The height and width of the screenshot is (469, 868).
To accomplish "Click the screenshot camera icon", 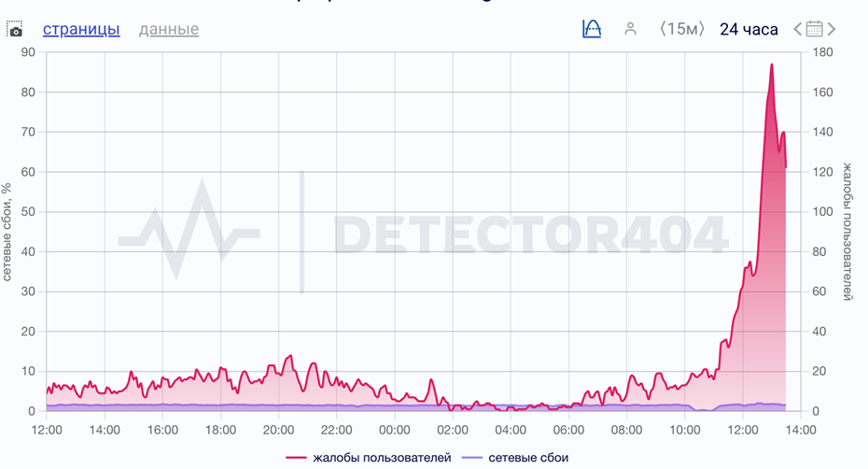I will coord(15,30).
